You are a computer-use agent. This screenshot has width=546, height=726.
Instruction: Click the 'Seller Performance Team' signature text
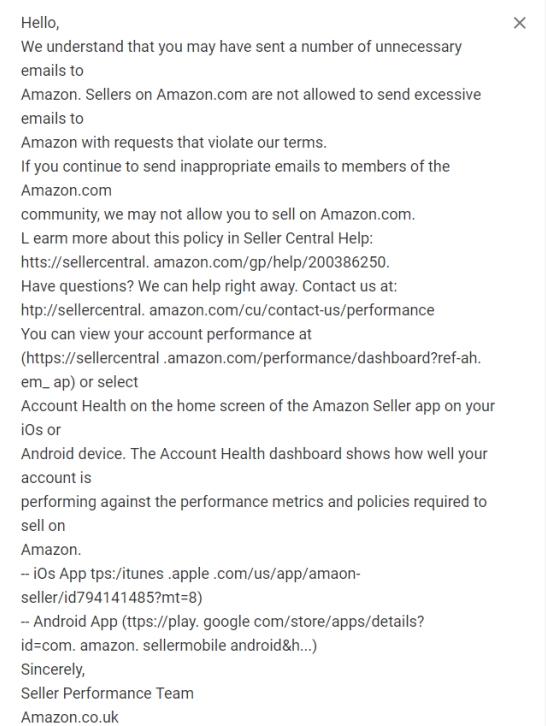(107, 693)
